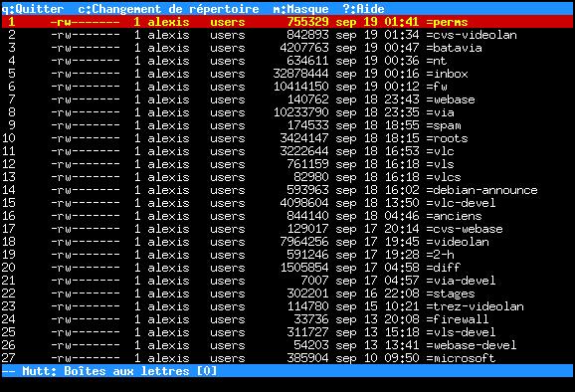Click the q:Quitter help entry

pyautogui.click(x=33, y=8)
